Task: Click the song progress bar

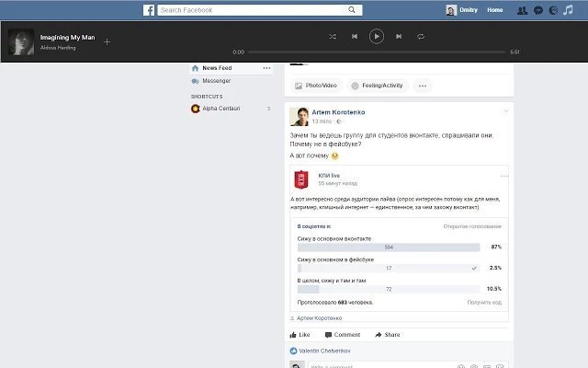Action: coord(377,52)
